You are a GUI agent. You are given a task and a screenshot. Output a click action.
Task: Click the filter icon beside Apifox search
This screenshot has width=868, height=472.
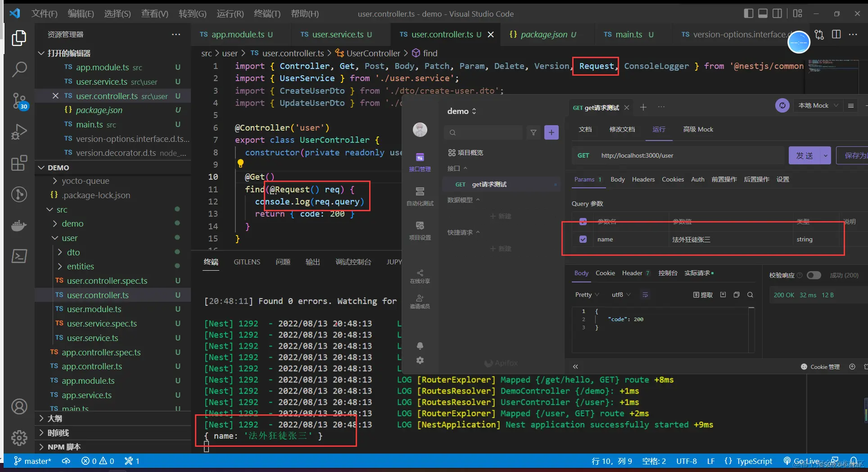tap(533, 132)
